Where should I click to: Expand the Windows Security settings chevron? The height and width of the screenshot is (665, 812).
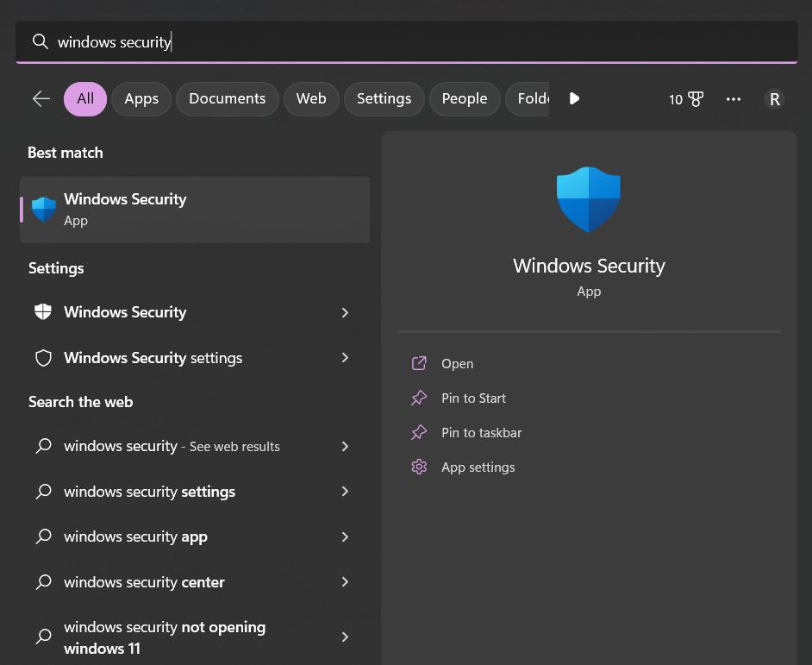[x=345, y=358]
